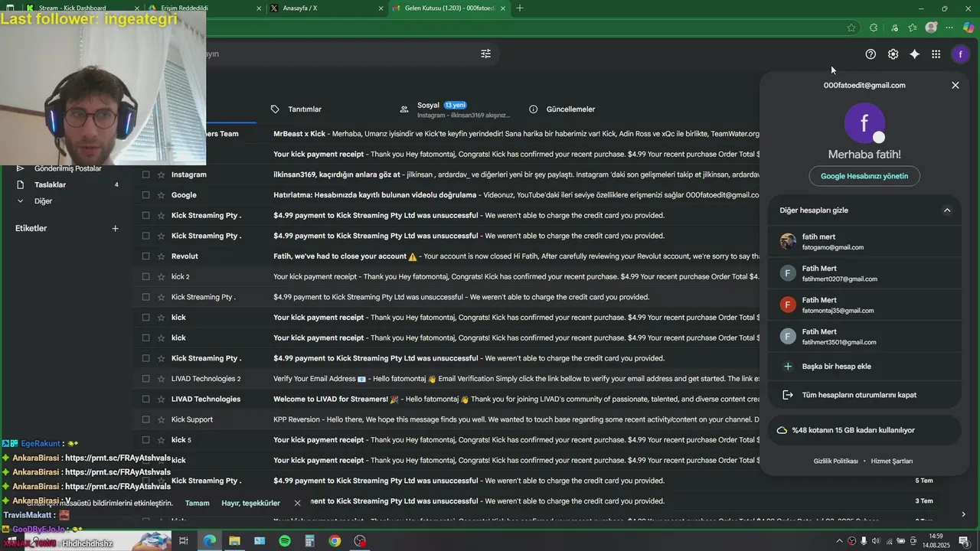The height and width of the screenshot is (551, 980).
Task: Switch to fatihmert0207@gmail.com account
Action: coord(864,273)
